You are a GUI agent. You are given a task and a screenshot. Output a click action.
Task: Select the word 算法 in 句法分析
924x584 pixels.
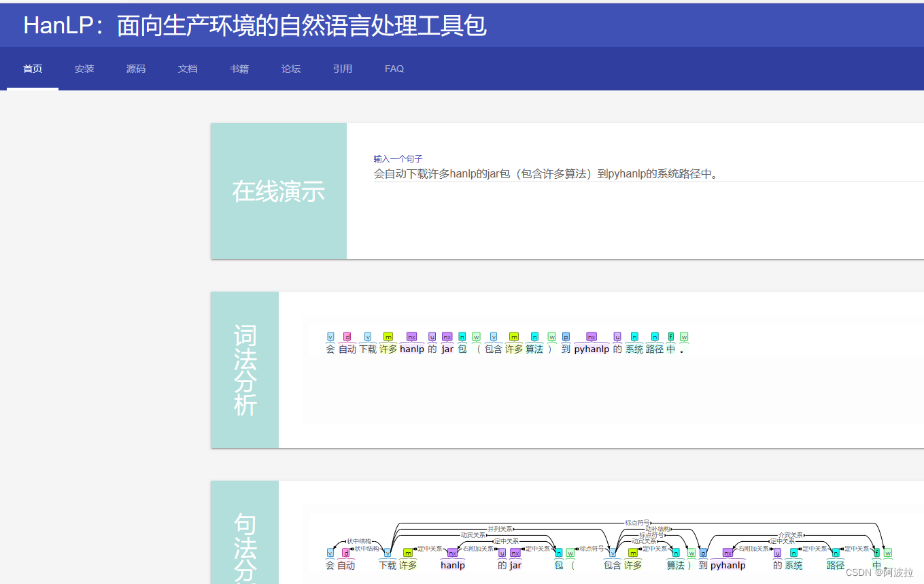(676, 565)
